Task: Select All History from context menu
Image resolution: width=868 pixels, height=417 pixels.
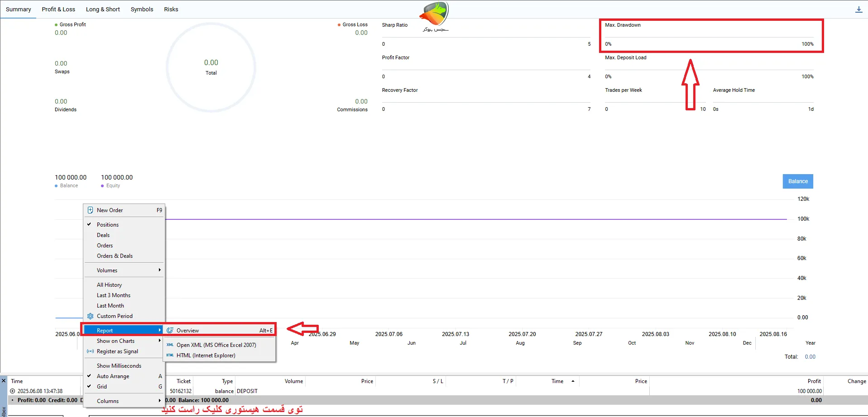Action: pos(109,285)
